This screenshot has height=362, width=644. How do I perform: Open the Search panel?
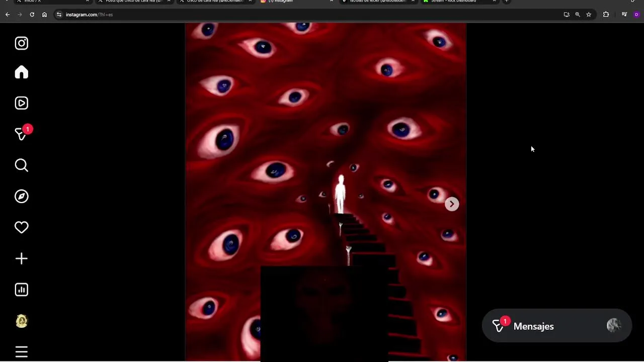click(22, 165)
